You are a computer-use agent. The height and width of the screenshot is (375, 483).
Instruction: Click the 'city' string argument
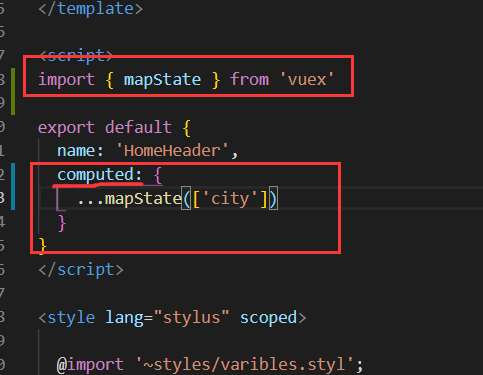pos(230,199)
